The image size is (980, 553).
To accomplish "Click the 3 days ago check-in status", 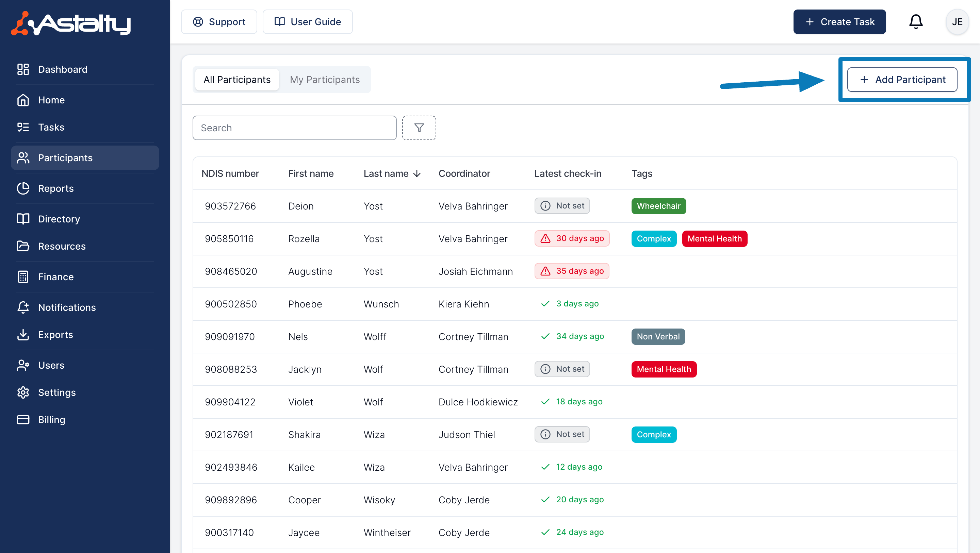I will 570,303.
